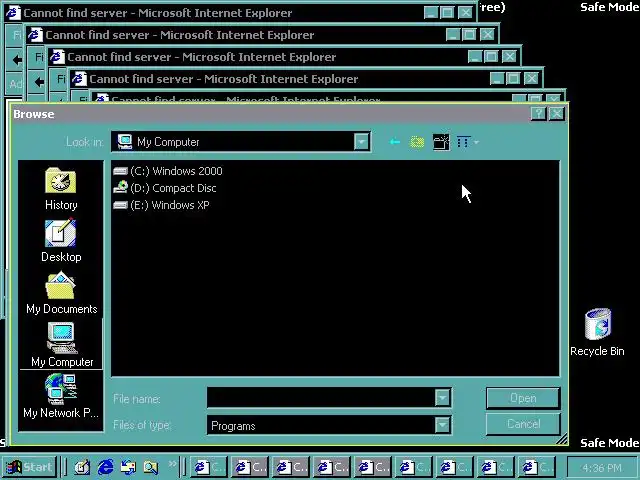This screenshot has width=640, height=480.
Task: Open the Start menu
Action: pos(29,467)
